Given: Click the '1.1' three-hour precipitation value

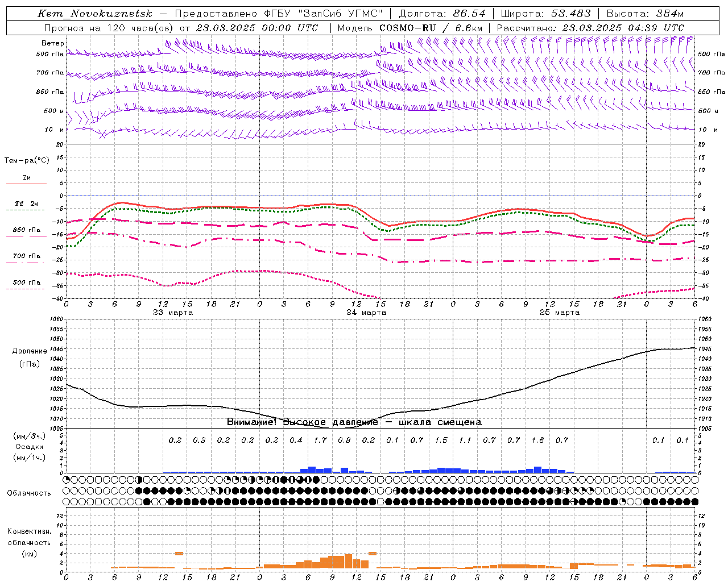Looking at the screenshot, I should click(x=465, y=440).
